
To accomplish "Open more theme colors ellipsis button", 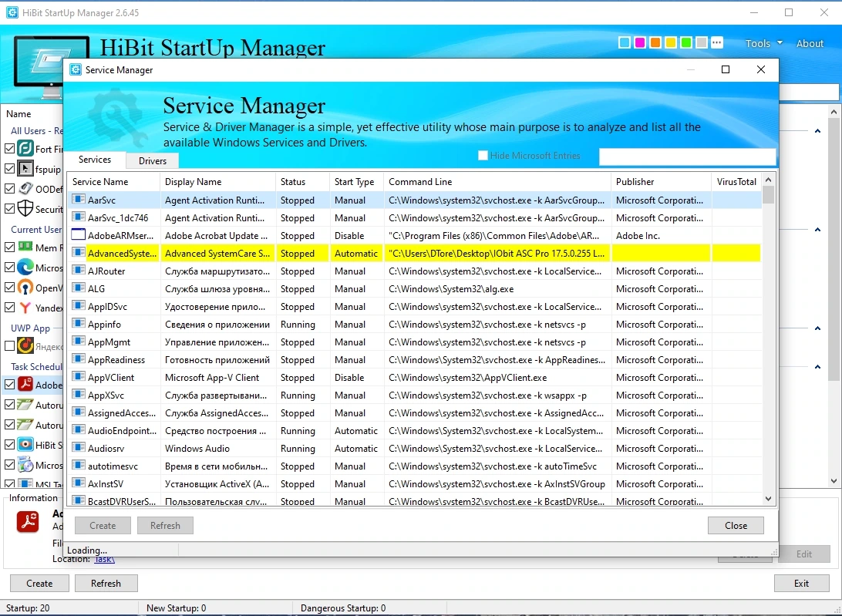I will [x=717, y=42].
